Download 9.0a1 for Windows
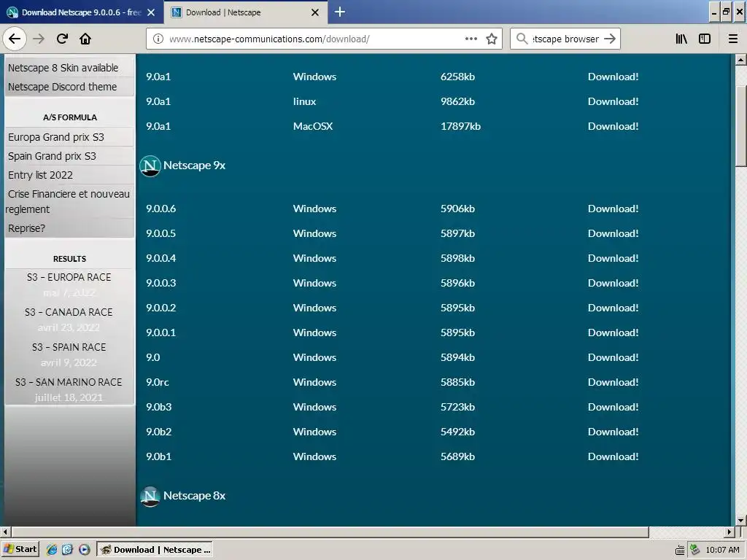Image resolution: width=747 pixels, height=560 pixels. tap(613, 77)
